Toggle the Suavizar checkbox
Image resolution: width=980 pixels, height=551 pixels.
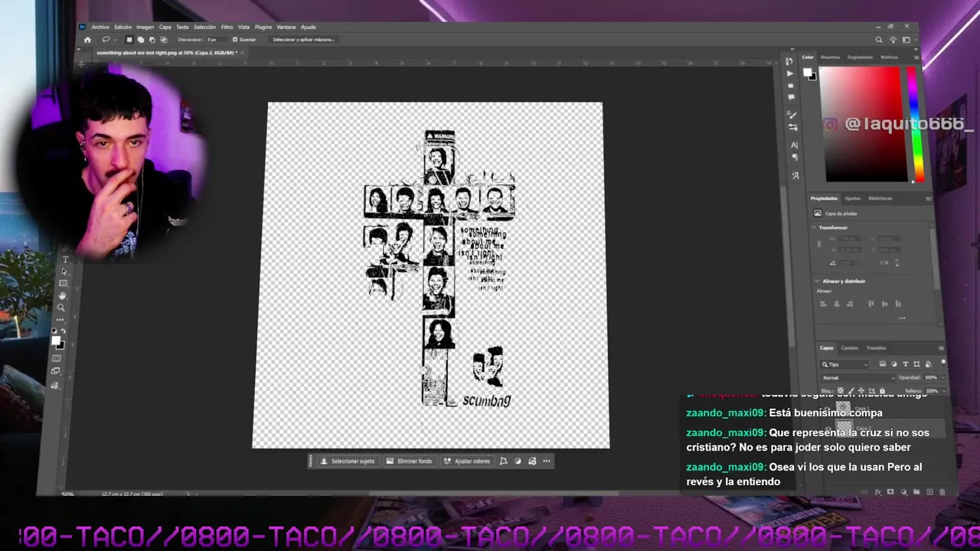(x=235, y=40)
